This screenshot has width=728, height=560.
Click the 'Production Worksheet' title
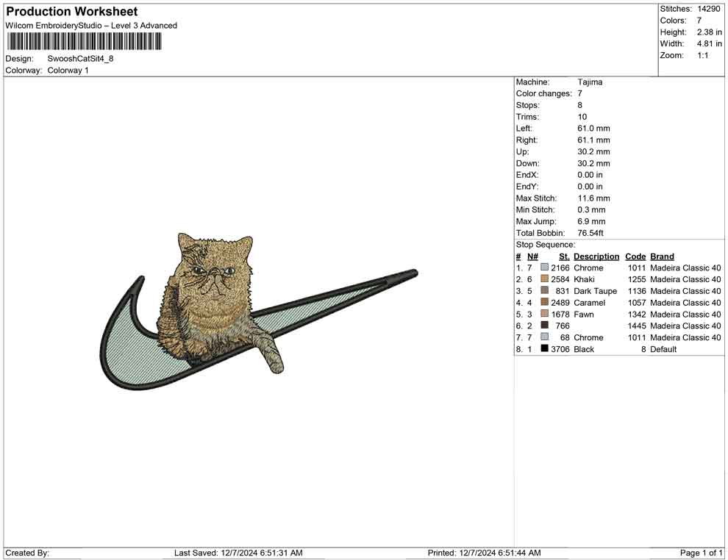pos(72,12)
